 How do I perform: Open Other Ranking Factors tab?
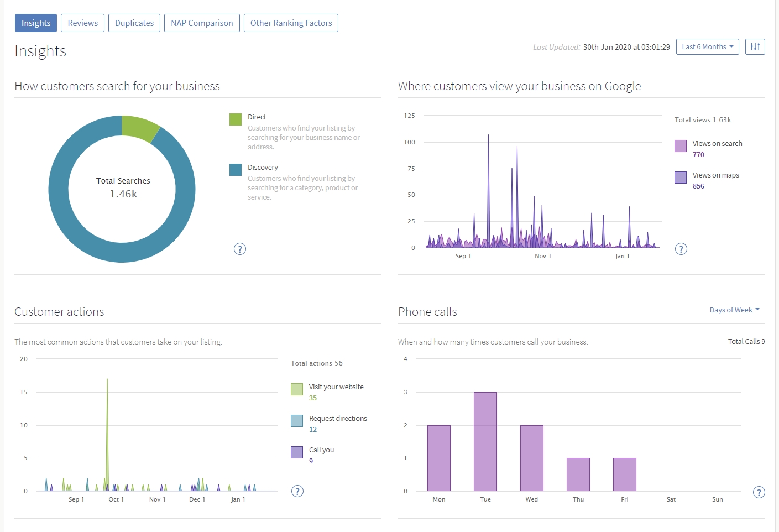pyautogui.click(x=291, y=23)
